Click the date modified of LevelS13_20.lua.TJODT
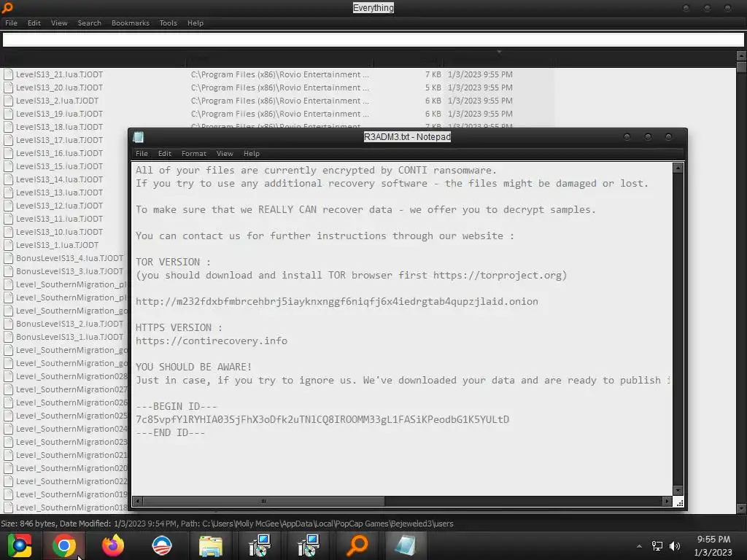 (x=480, y=87)
